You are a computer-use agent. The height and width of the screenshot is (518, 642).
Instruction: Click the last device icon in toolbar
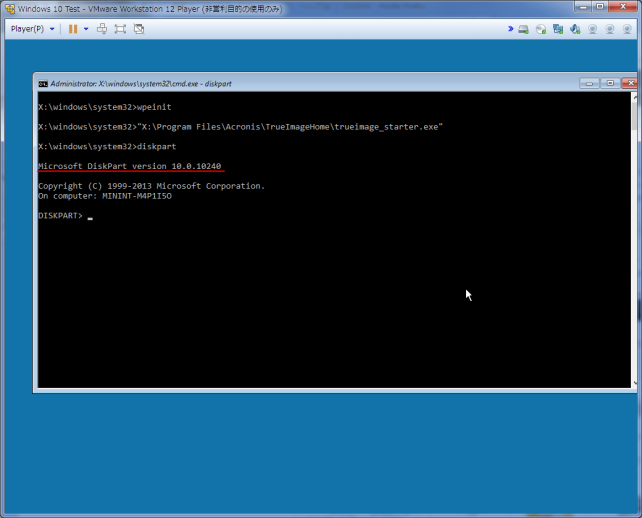coord(627,29)
